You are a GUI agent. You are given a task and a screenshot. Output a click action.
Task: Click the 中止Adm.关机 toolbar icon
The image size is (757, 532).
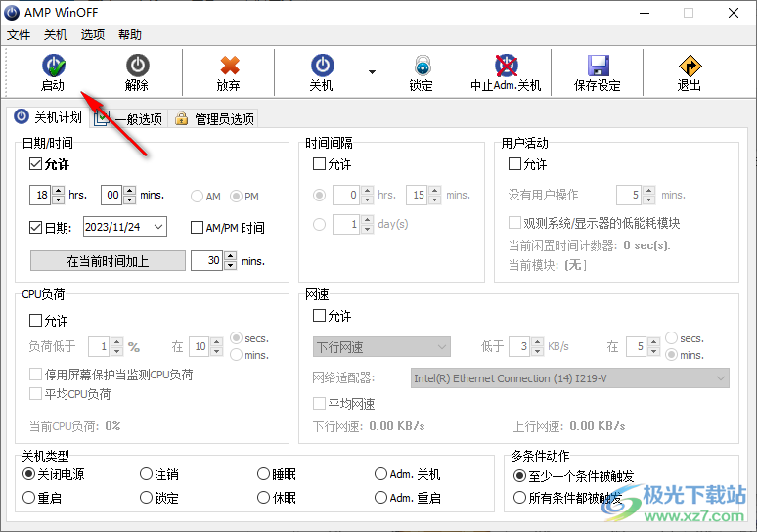(x=506, y=66)
